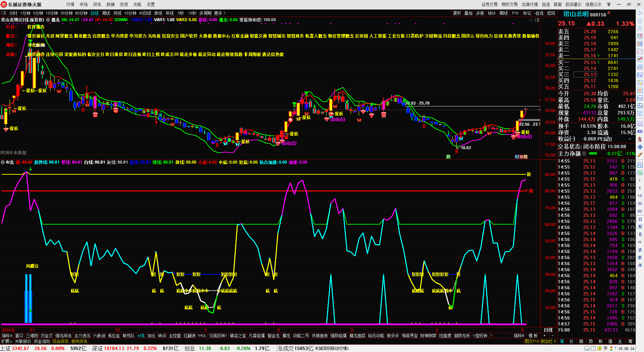Screen dimensions: 644x352
Task: Click the 上证 index value 3342.67
Action: [20, 348]
